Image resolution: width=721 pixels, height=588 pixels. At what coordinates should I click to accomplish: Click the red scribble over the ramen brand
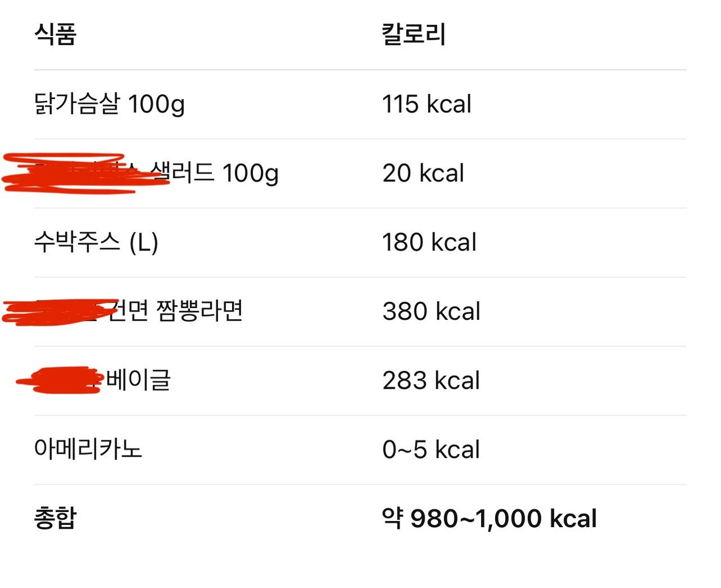[x=59, y=312]
